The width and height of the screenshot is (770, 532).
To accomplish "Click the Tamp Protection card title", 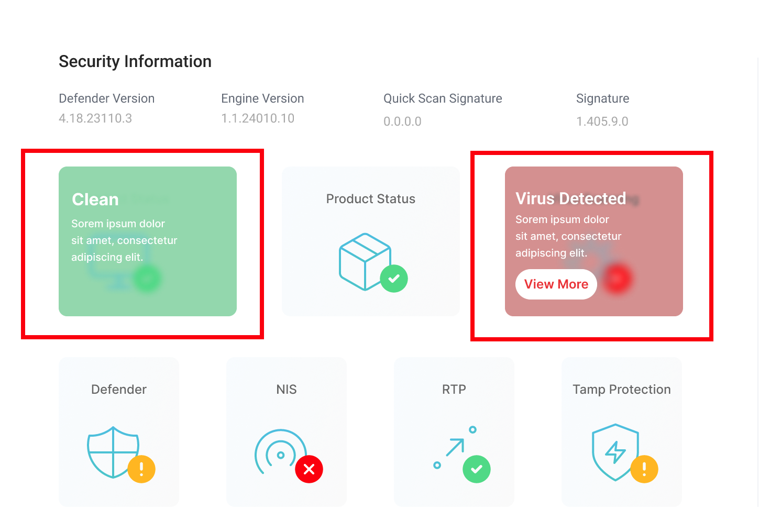I will [622, 390].
